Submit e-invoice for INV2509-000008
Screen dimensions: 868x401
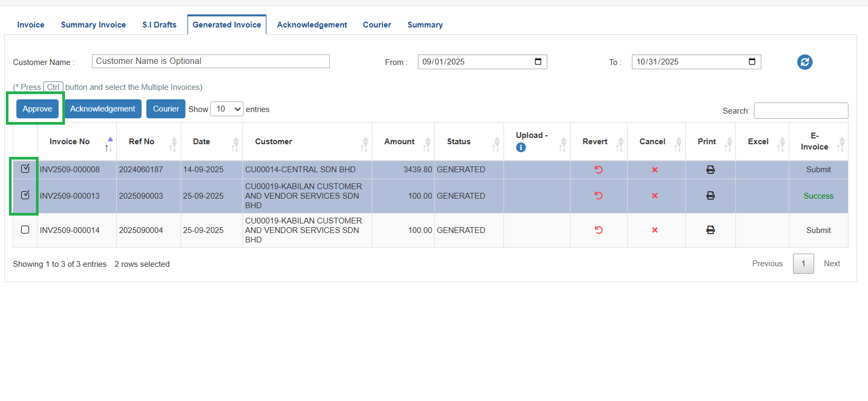click(818, 170)
